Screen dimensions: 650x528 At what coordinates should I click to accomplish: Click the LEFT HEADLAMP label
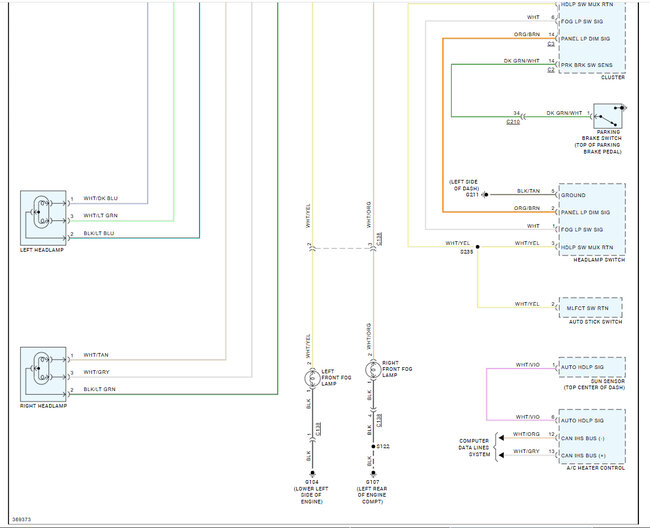42,250
